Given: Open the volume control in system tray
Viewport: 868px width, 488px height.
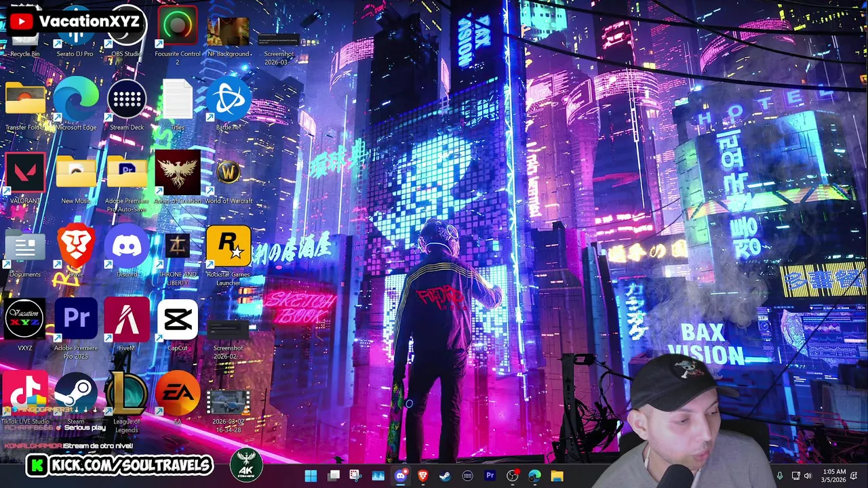Looking at the screenshot, I should coord(808,476).
